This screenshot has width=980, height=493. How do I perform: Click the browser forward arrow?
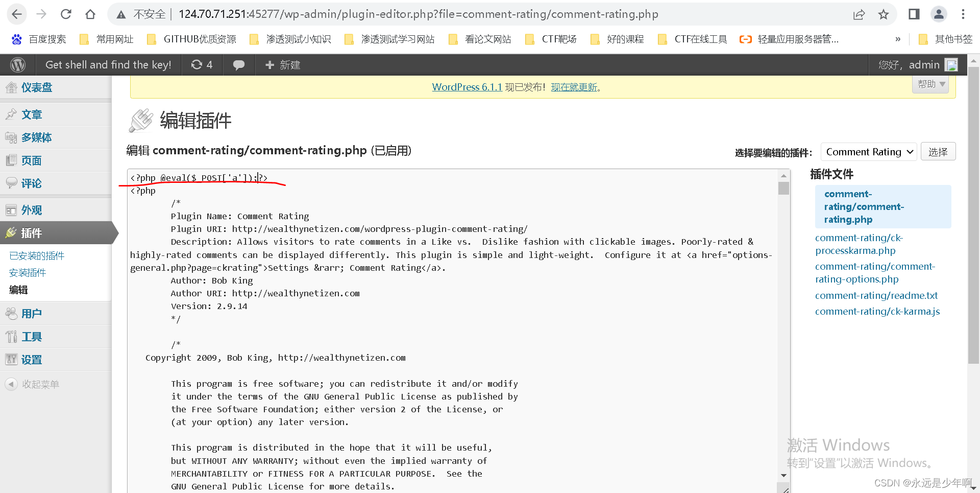(x=41, y=14)
